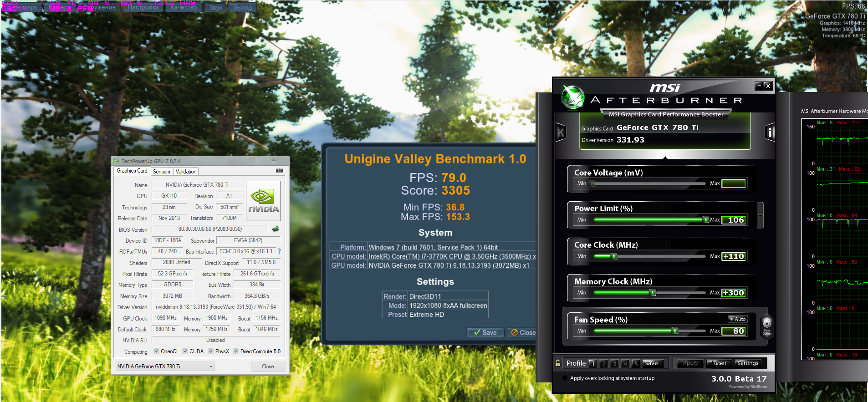Viewport: 868px width, 402px height.
Task: Toggle the OpenCL checkbox in GPU-Z
Action: point(156,351)
